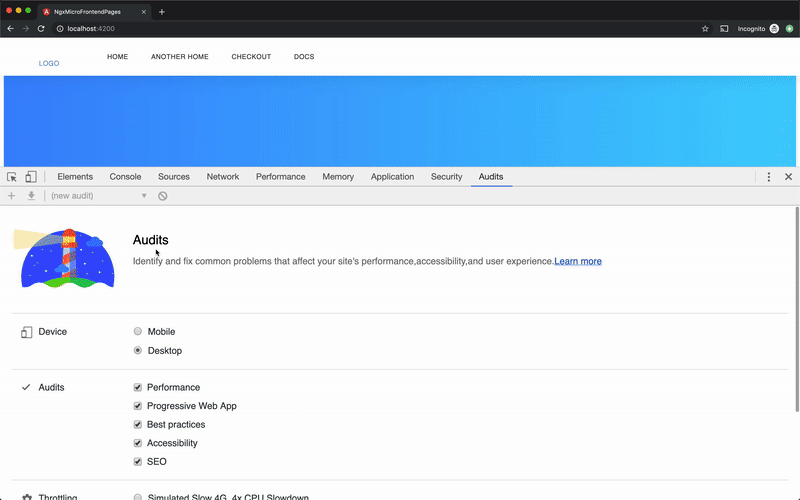Screen dimensions: 800x500
Task: Click the plus perform an audit icon
Action: [11, 196]
